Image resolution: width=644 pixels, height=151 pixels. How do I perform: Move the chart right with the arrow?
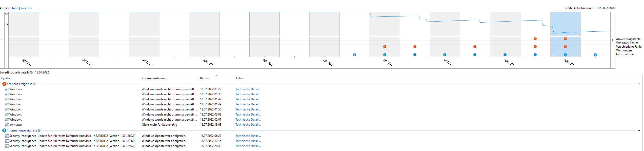click(613, 40)
